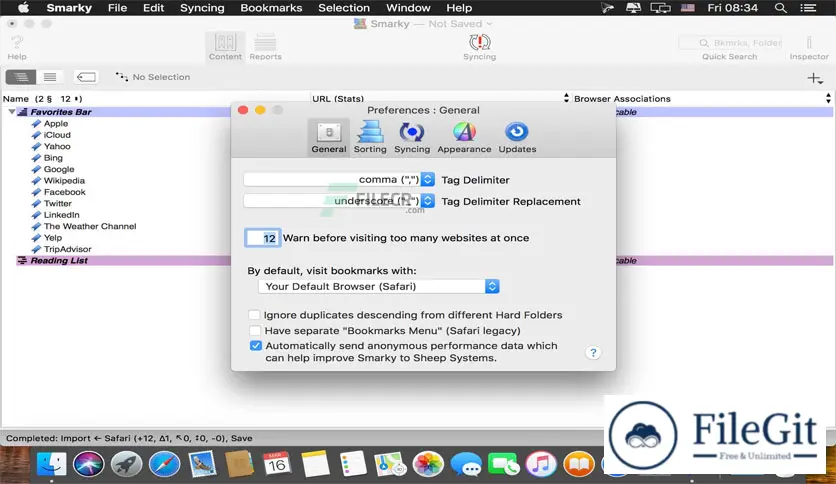Collapse the Favorites Bar folder
The height and width of the screenshot is (484, 836).
(x=11, y=112)
